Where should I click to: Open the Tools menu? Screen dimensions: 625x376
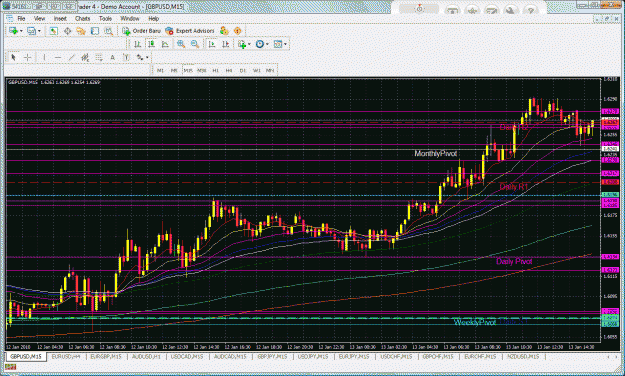[105, 18]
